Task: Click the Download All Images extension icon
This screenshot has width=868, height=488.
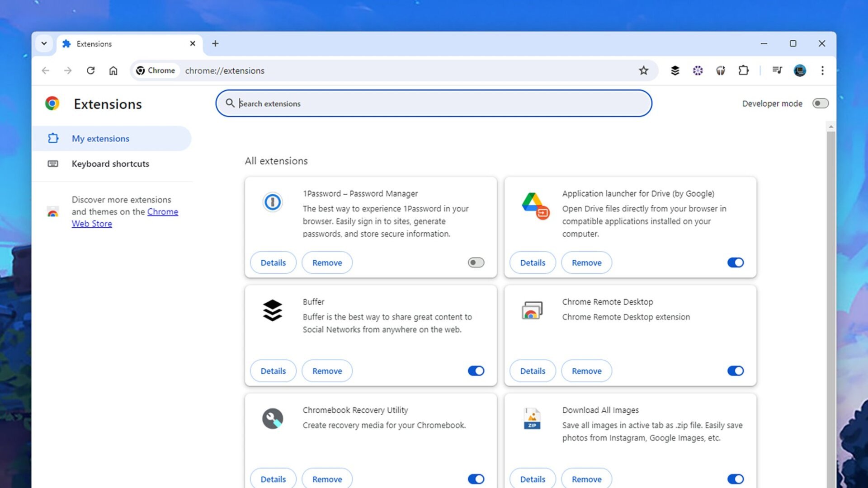Action: (532, 418)
